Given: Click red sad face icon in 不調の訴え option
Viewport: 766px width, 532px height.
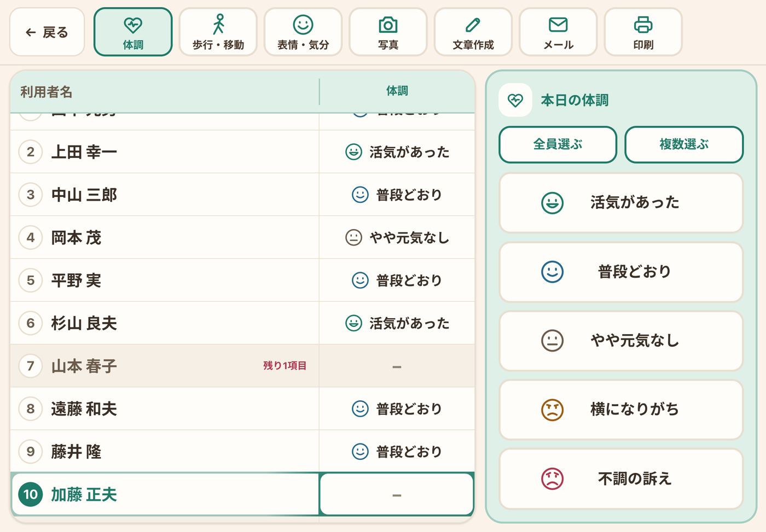Looking at the screenshot, I should pyautogui.click(x=553, y=478).
